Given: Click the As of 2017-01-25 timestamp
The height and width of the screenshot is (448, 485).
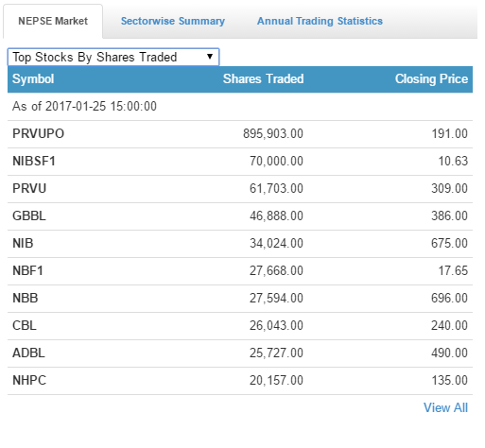Looking at the screenshot, I should point(84,106).
